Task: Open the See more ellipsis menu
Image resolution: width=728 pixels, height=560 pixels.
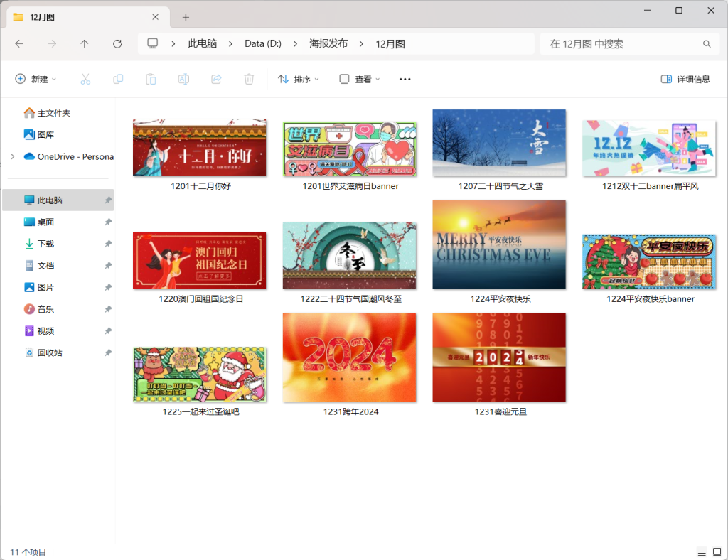Action: click(x=405, y=79)
